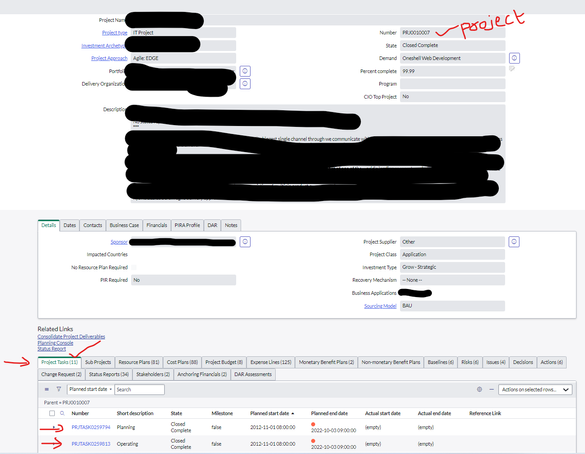Click the Project Supplier preview icon
Viewport: 585px width, 454px height.
[x=514, y=242]
